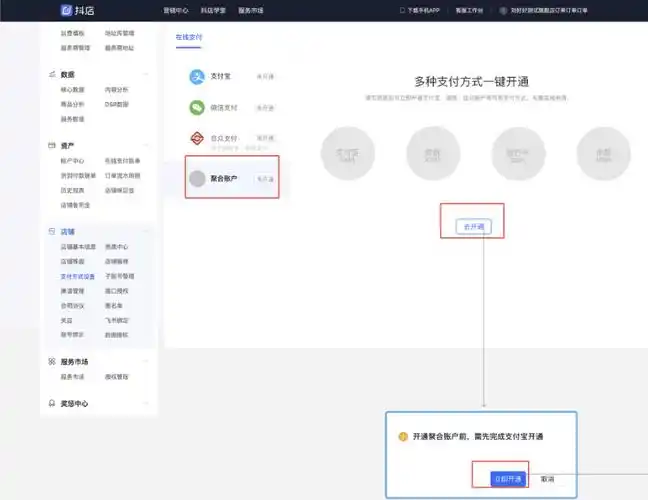
Task: Click the 支付宝 payment icon
Action: pyautogui.click(x=197, y=77)
